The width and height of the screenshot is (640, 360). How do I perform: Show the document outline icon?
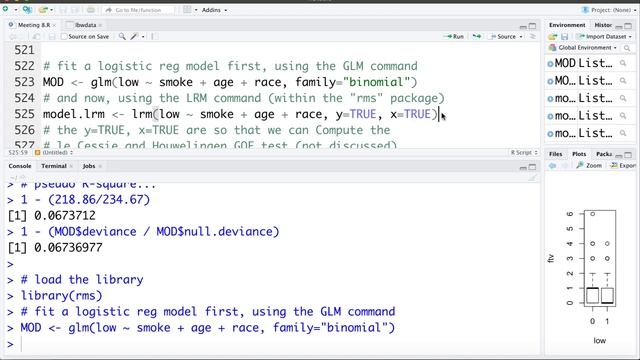click(533, 37)
